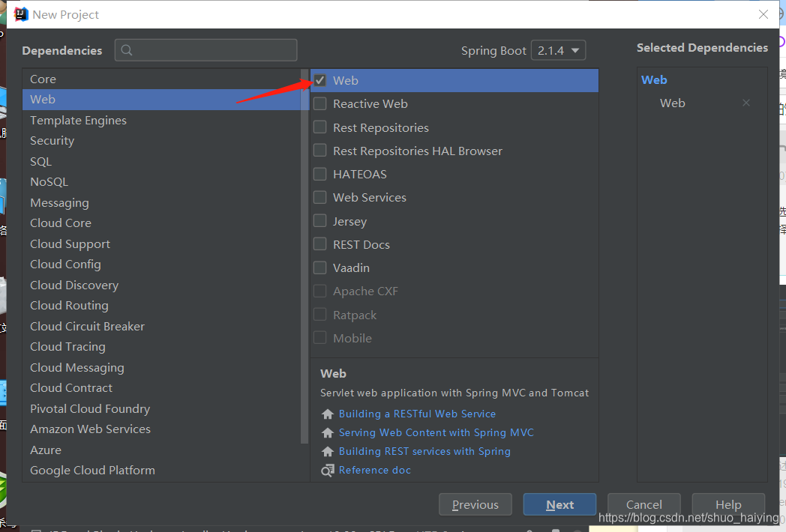Open Google Cloud Platform category

point(162,471)
